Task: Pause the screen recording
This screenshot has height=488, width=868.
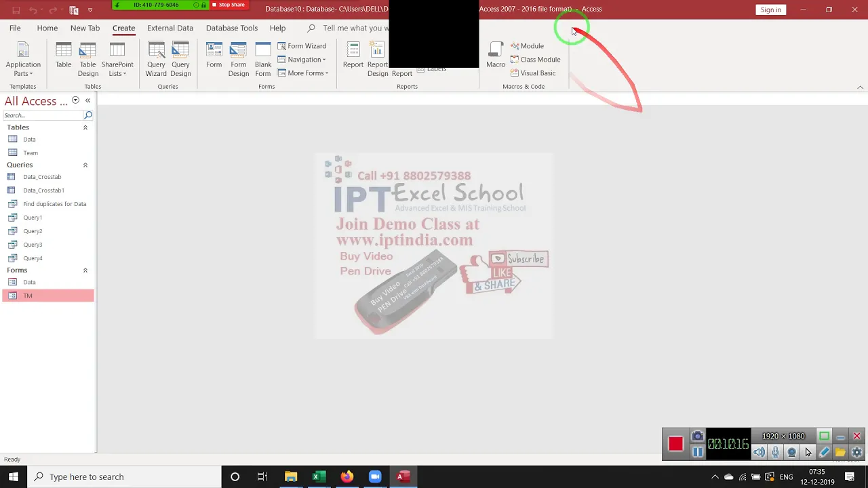Action: point(697,452)
